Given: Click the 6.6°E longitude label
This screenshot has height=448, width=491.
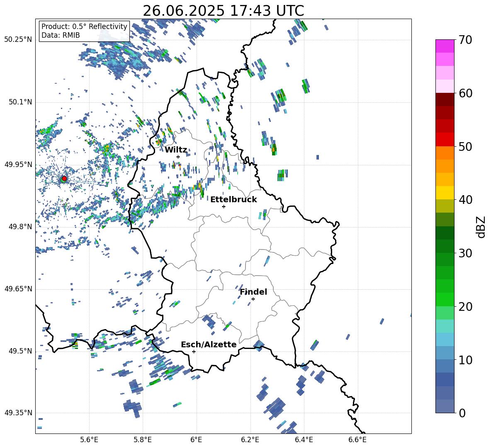Looking at the screenshot, I should [357, 440].
